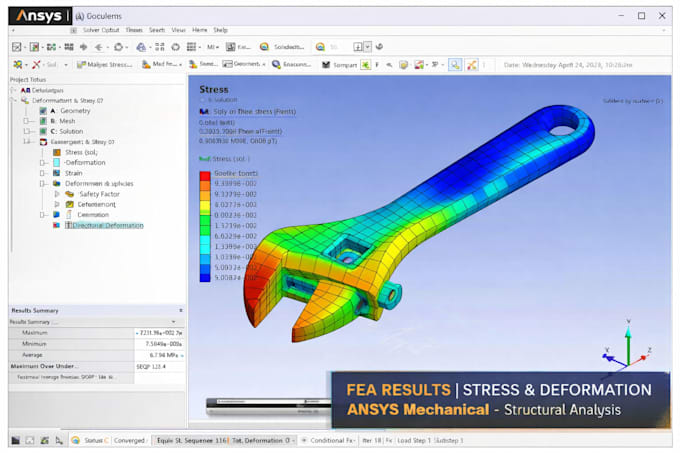Click the dark blue legend color swatch
The width and height of the screenshot is (680, 453).
[x=205, y=277]
